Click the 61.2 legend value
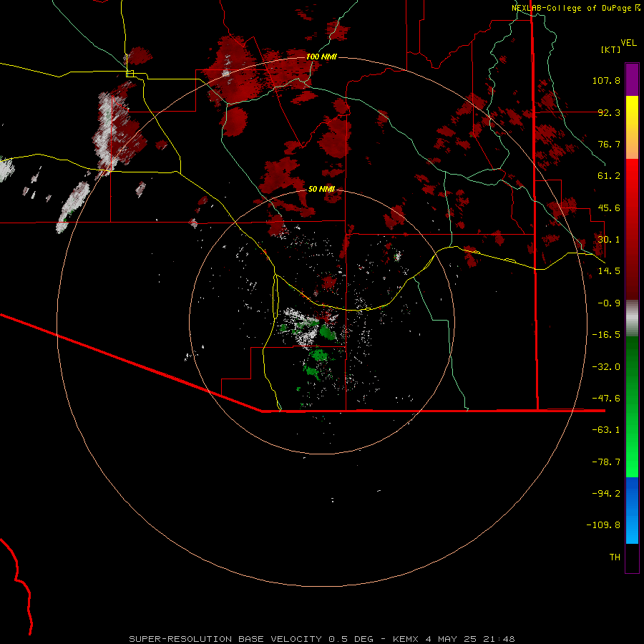Viewport: 644px width, 644px height. pyautogui.click(x=609, y=176)
